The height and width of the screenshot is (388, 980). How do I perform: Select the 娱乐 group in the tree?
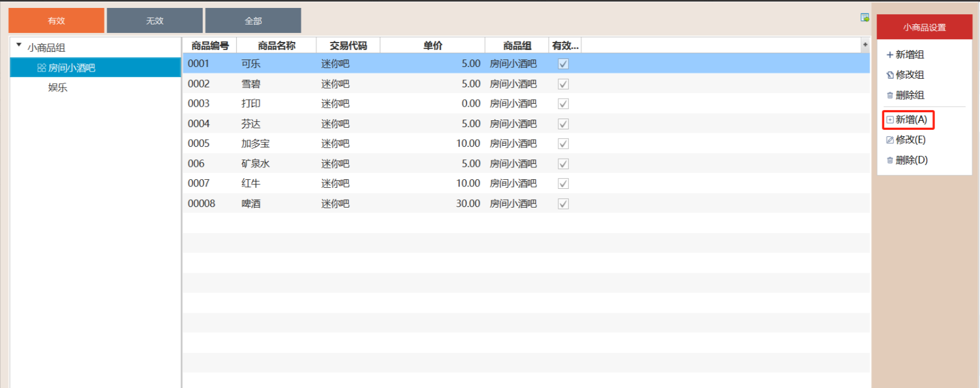click(58, 87)
